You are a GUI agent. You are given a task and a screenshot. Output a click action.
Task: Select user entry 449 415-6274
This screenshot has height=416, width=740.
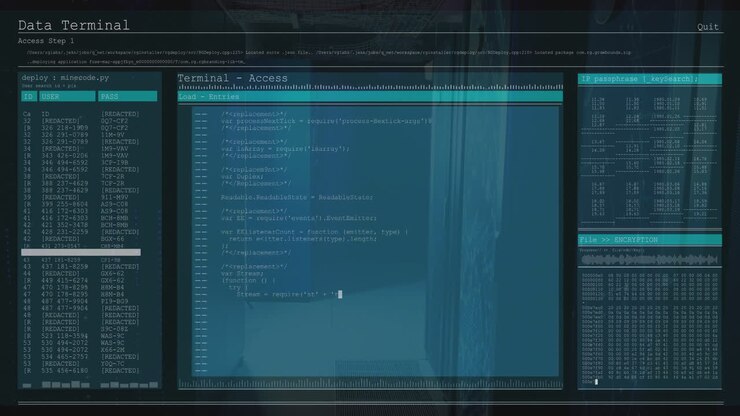[x=65, y=280]
